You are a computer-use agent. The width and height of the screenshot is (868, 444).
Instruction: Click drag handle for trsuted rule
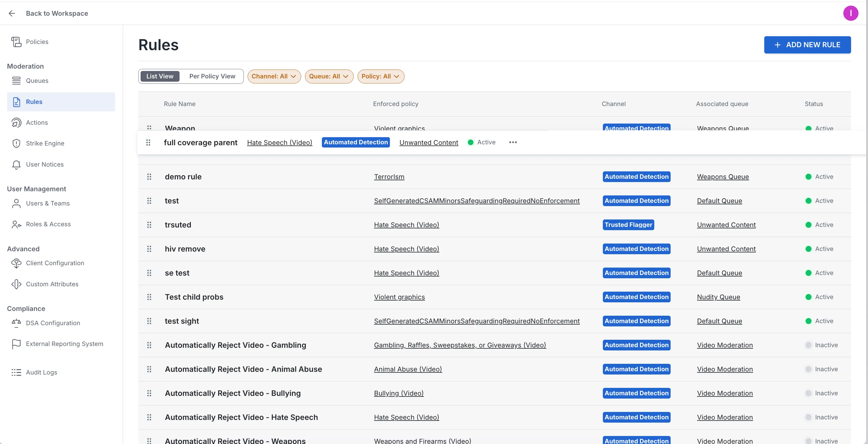pyautogui.click(x=149, y=225)
